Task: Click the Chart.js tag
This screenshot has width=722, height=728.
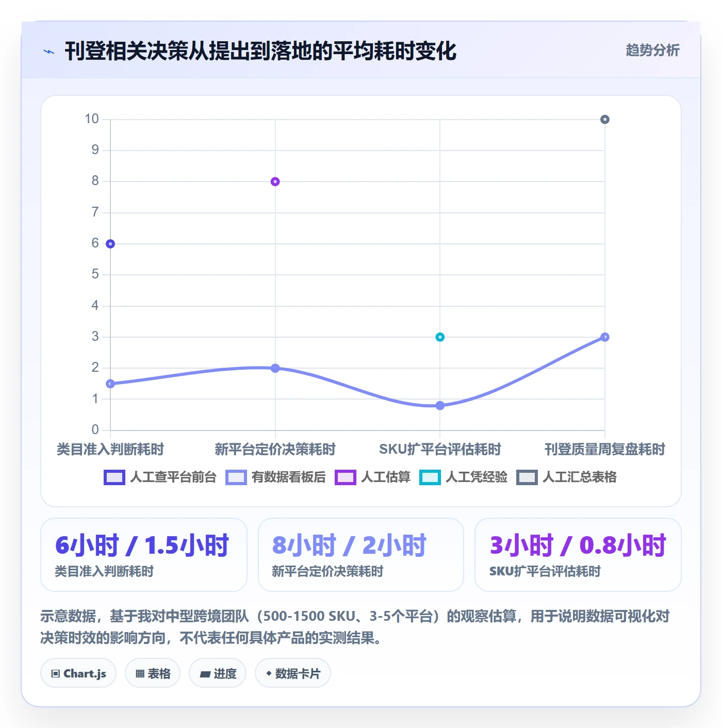Action: point(78,673)
